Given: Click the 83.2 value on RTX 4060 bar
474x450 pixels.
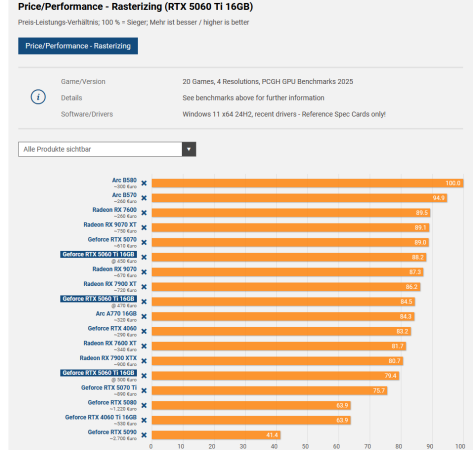Looking at the screenshot, I should click(402, 331).
